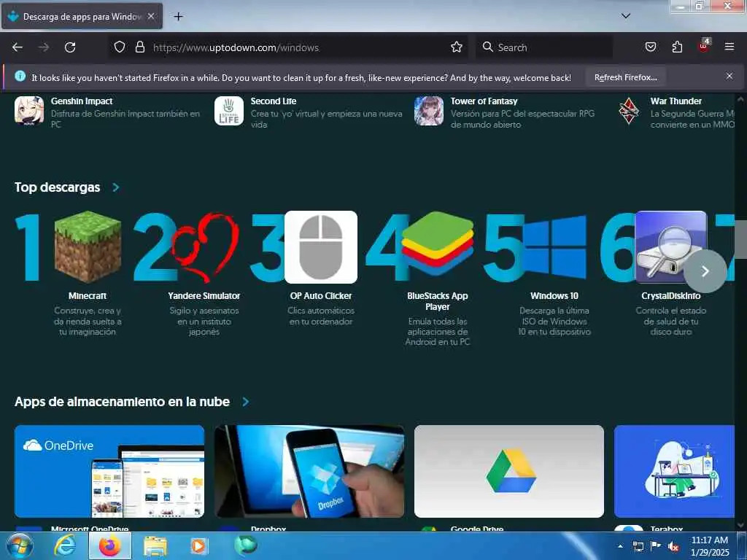Reload the current page

[70, 47]
